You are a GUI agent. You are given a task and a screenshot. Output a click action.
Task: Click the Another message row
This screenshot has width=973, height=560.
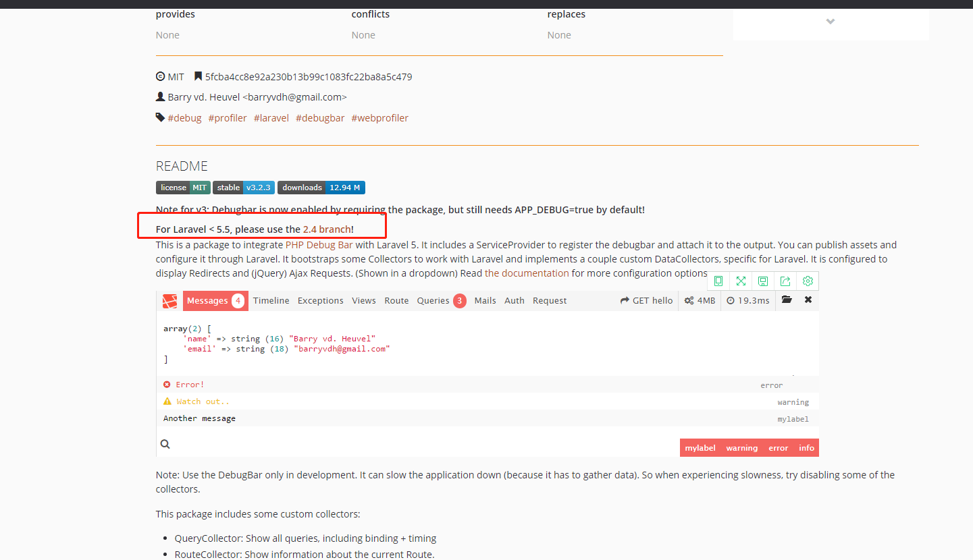point(488,418)
